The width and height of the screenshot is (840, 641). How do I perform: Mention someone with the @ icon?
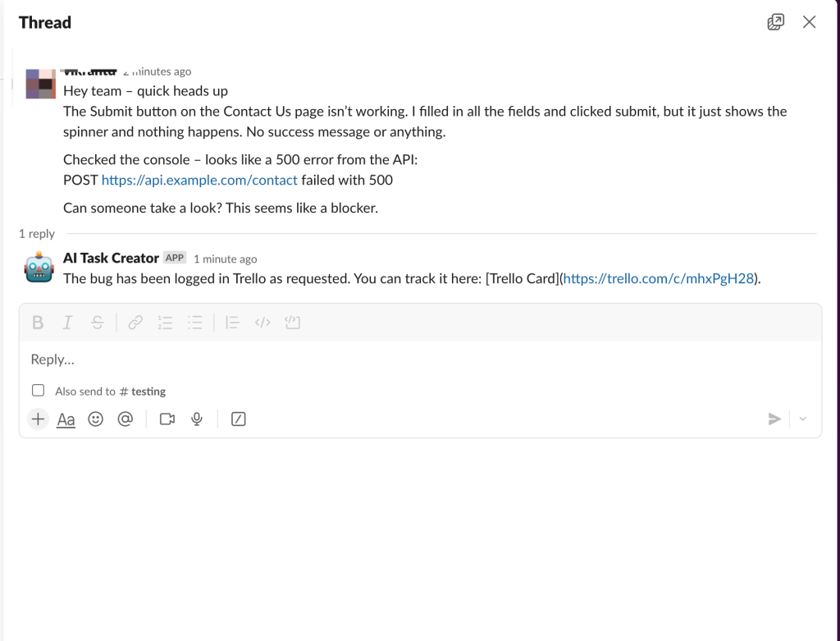click(126, 419)
